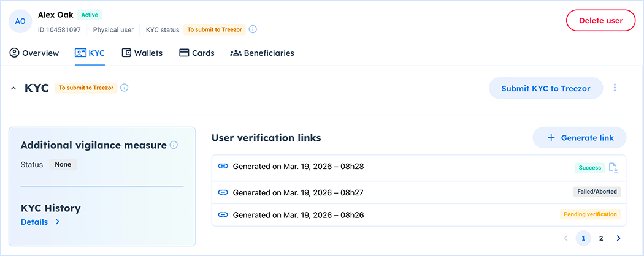
Task: Click the Overview tab person icon
Action: pos(14,53)
